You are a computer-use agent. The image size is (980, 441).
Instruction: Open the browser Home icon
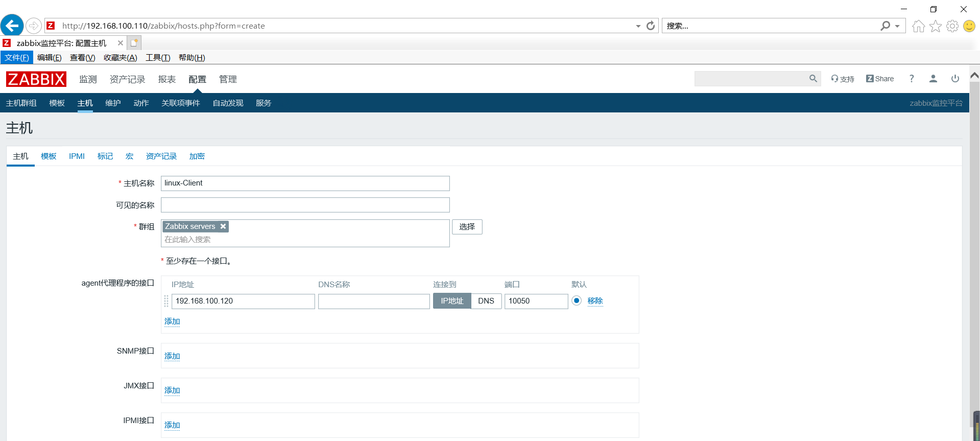(x=919, y=26)
